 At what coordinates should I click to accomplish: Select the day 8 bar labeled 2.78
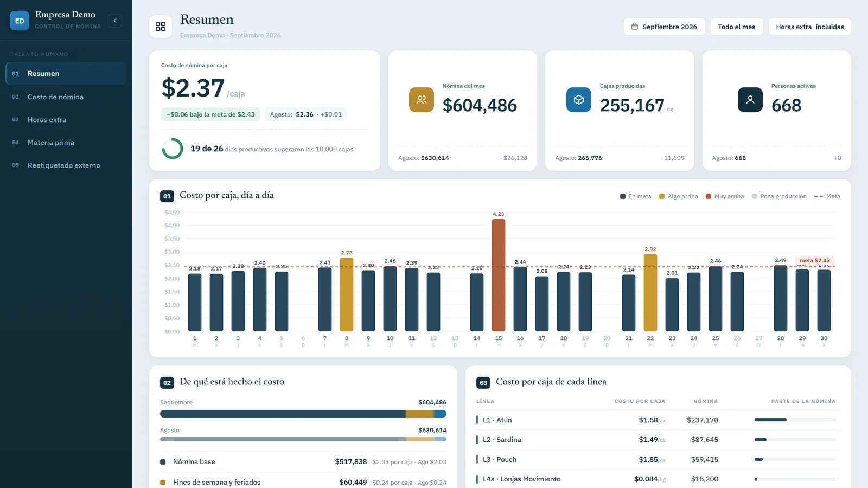347,294
